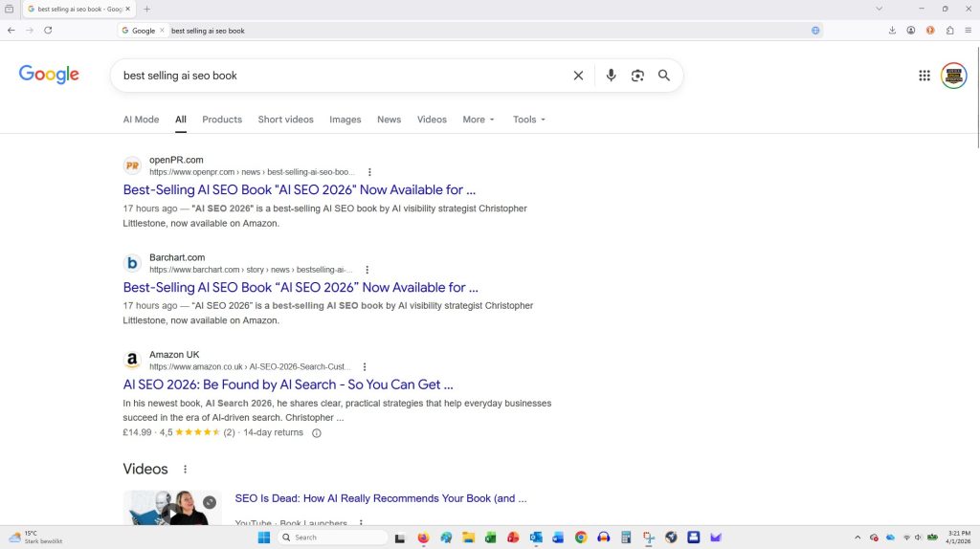Go back with browser back arrow
This screenshot has width=980, height=549.
click(x=11, y=30)
